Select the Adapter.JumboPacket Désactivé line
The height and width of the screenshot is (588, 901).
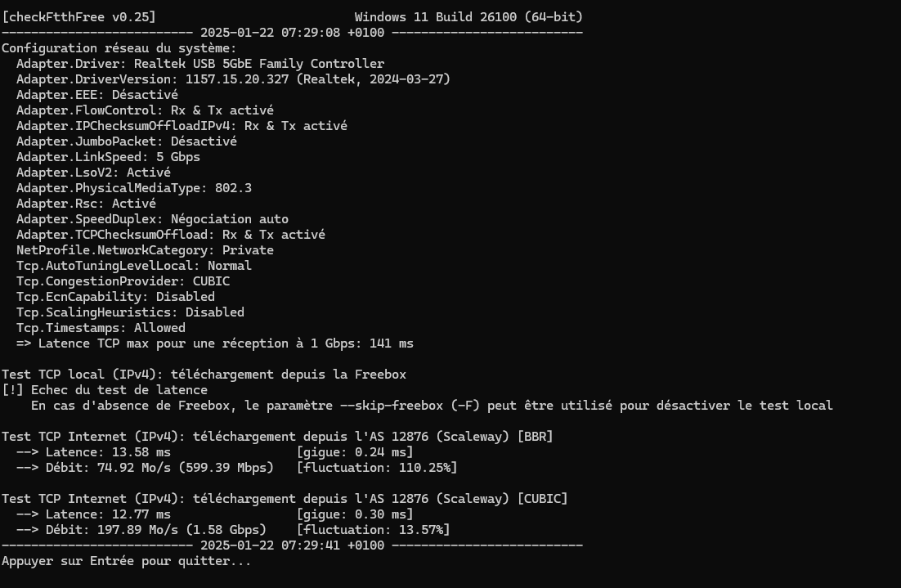(127, 141)
